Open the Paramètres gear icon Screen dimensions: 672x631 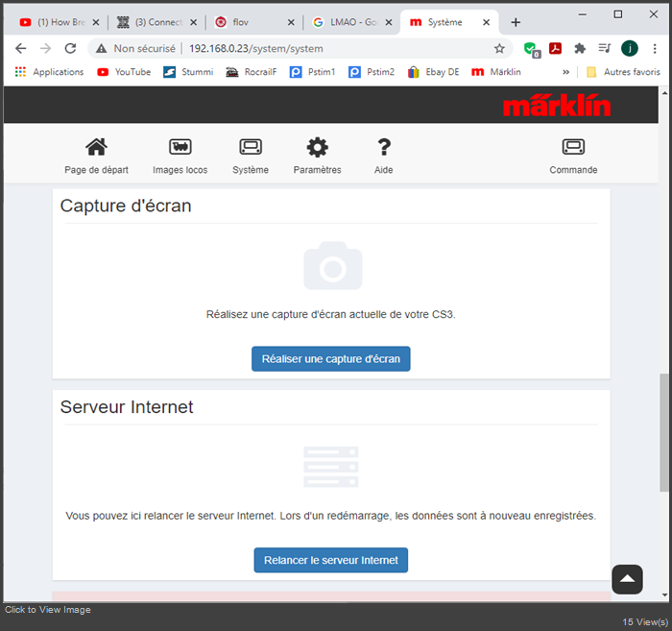tap(317, 147)
